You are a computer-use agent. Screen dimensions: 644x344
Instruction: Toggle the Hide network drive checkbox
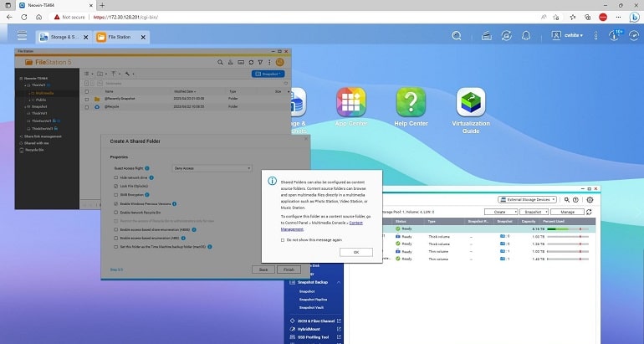tap(115, 177)
